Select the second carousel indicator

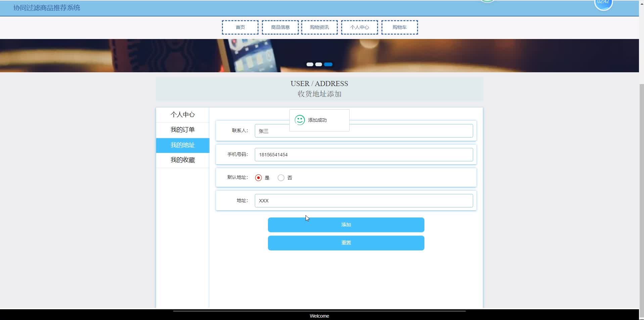coord(319,64)
